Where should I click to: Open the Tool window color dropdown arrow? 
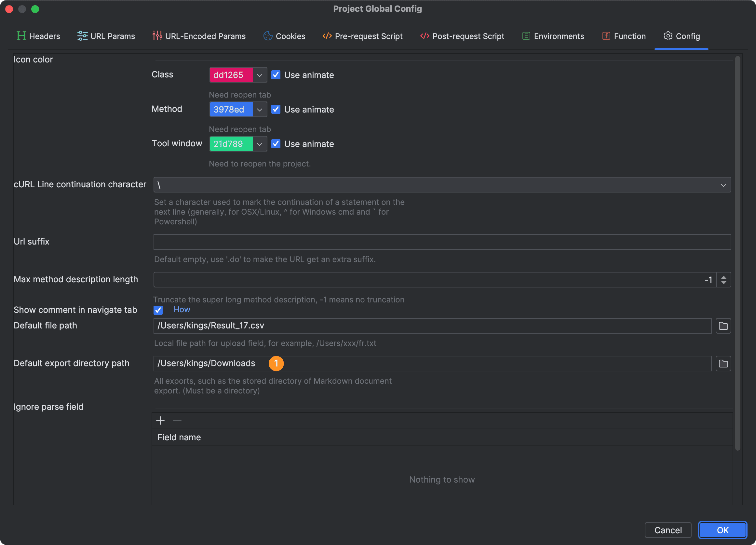(x=260, y=144)
